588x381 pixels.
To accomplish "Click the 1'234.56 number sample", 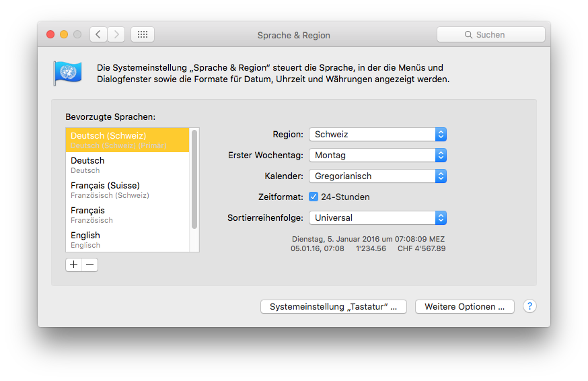I will tap(371, 248).
